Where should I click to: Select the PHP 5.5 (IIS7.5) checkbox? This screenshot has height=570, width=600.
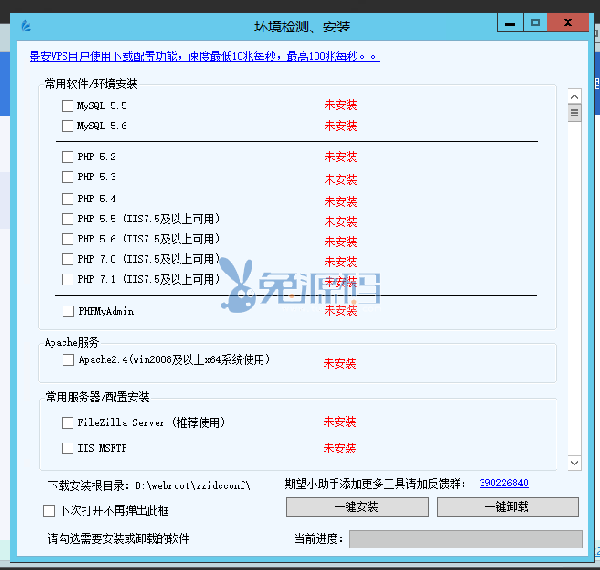coord(67,219)
